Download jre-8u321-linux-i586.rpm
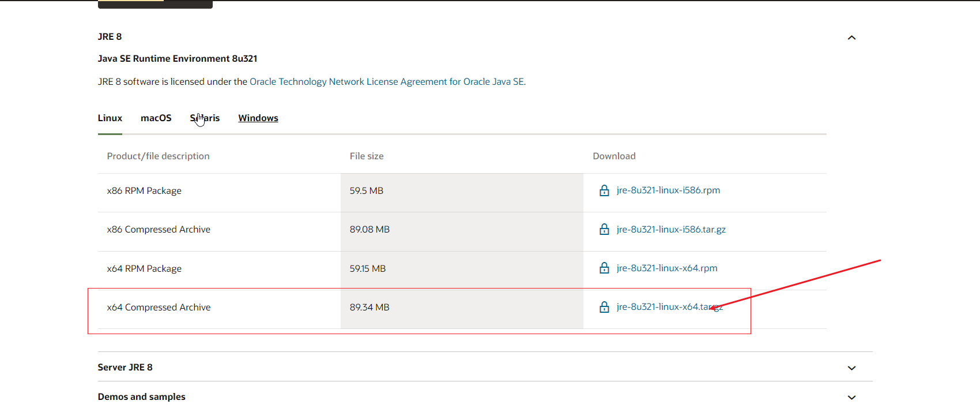The width and height of the screenshot is (980, 408). click(668, 190)
